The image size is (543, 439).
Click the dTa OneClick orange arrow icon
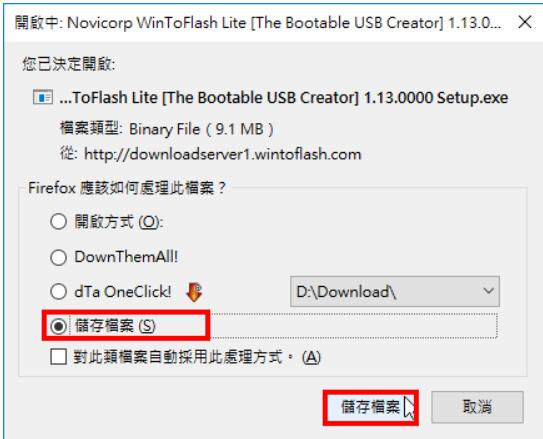(x=194, y=292)
